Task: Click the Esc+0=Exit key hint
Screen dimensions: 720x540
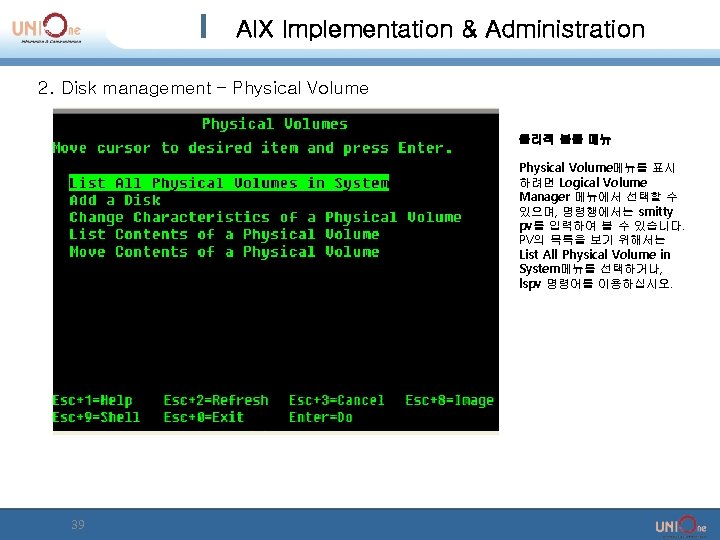Action: [203, 417]
